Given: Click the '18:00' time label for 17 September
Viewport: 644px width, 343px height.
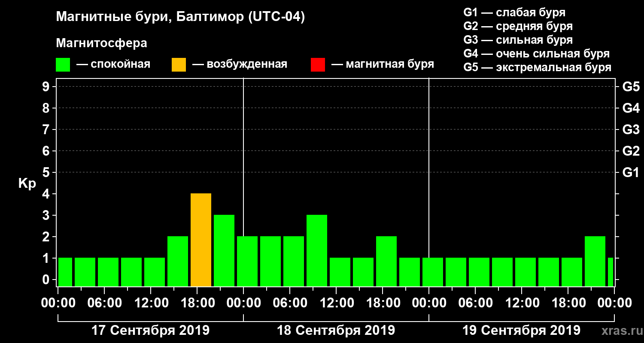Looking at the screenshot, I should [x=197, y=303].
